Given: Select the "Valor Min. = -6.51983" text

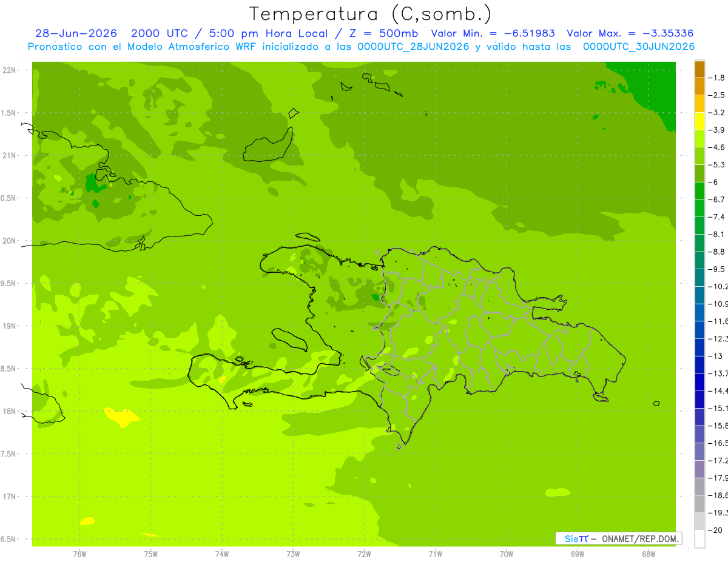Looking at the screenshot, I should point(493,33).
